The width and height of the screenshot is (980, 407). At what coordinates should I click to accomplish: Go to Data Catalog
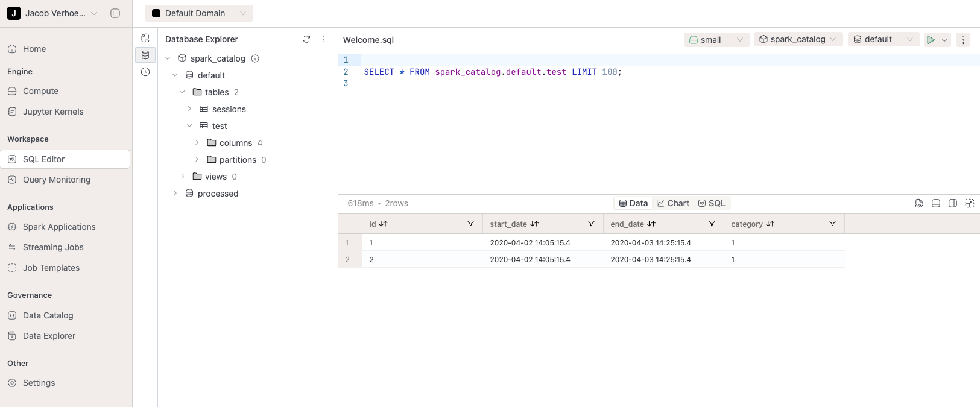tap(48, 315)
